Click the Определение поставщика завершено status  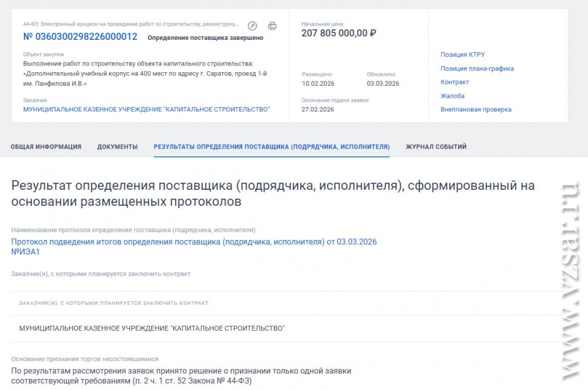(205, 37)
